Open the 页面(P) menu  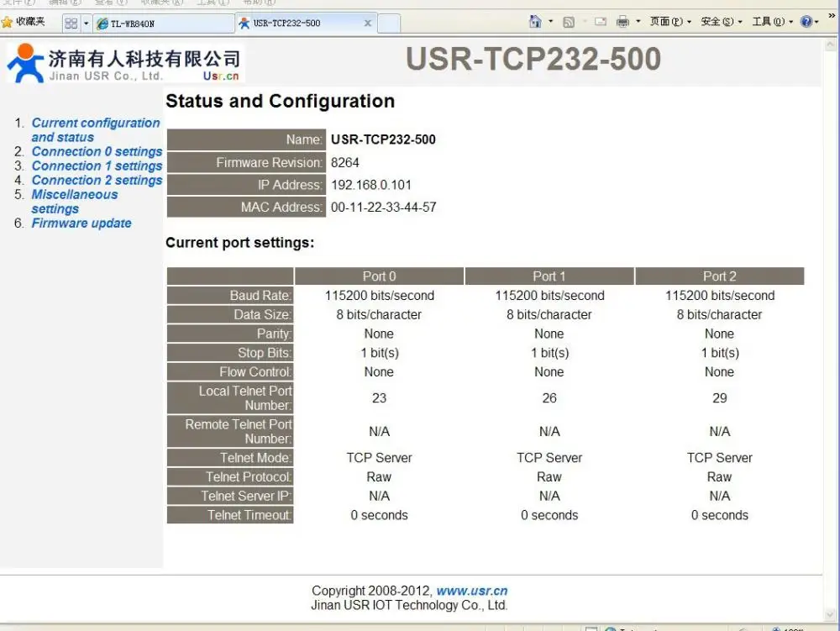click(x=670, y=22)
